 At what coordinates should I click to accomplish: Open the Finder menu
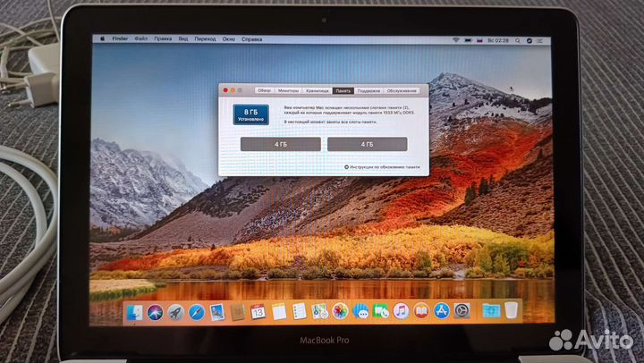pyautogui.click(x=120, y=38)
